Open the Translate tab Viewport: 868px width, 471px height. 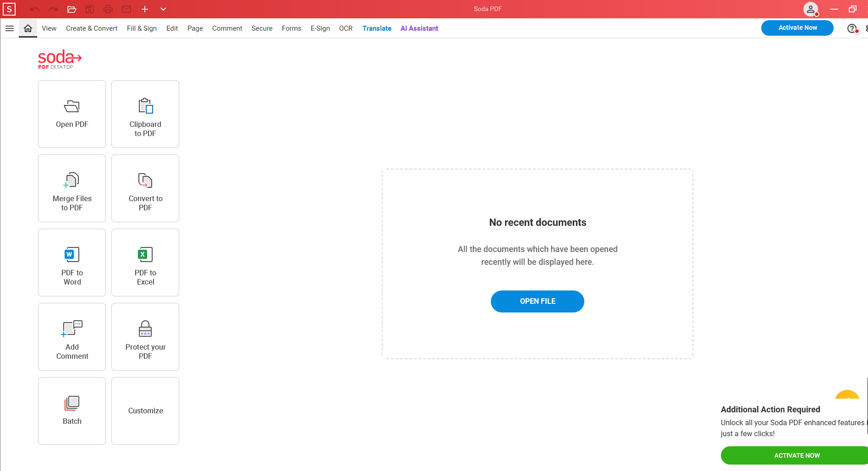[377, 28]
